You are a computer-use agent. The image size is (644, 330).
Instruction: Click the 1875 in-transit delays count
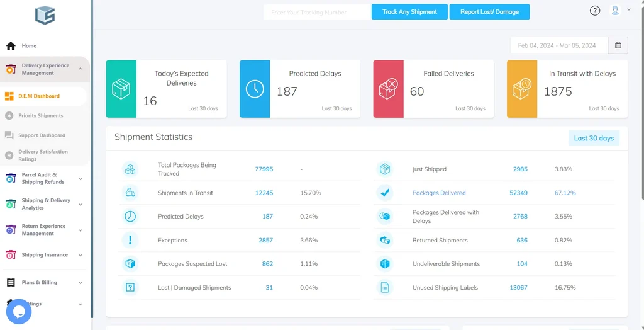pyautogui.click(x=558, y=91)
